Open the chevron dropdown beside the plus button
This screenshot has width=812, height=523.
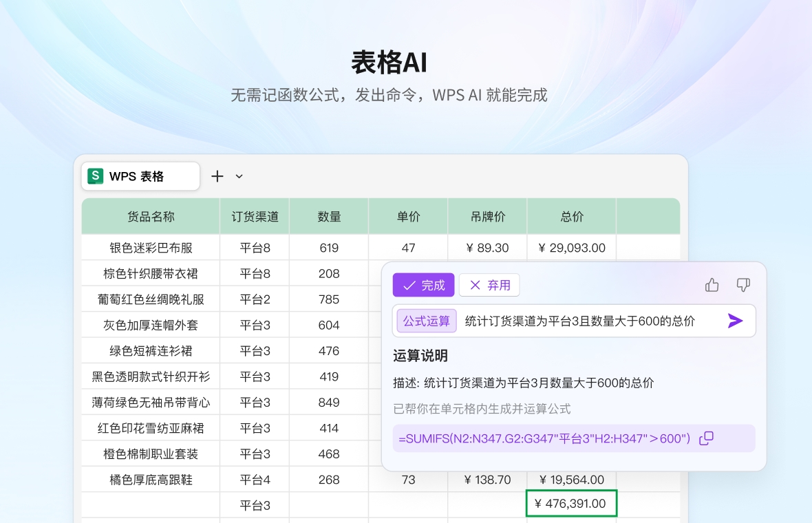pos(238,176)
